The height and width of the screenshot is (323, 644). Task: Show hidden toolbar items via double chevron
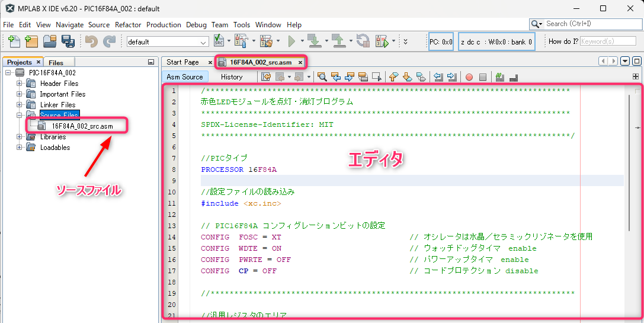point(405,41)
